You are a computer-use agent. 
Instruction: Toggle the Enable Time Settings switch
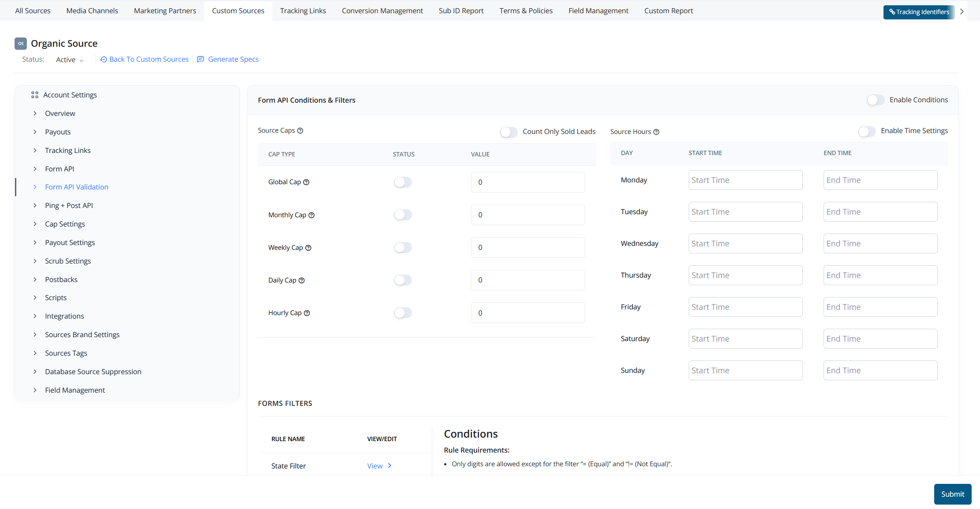pos(866,131)
